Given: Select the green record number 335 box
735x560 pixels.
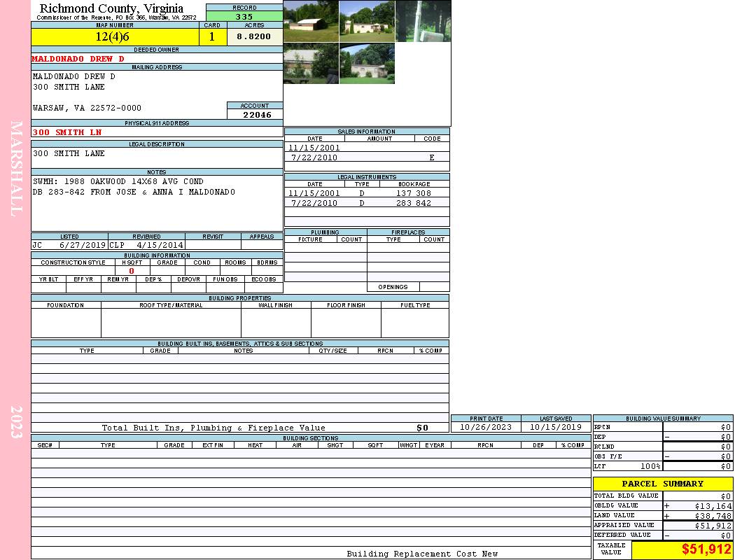Looking at the screenshot, I should 244,17.
